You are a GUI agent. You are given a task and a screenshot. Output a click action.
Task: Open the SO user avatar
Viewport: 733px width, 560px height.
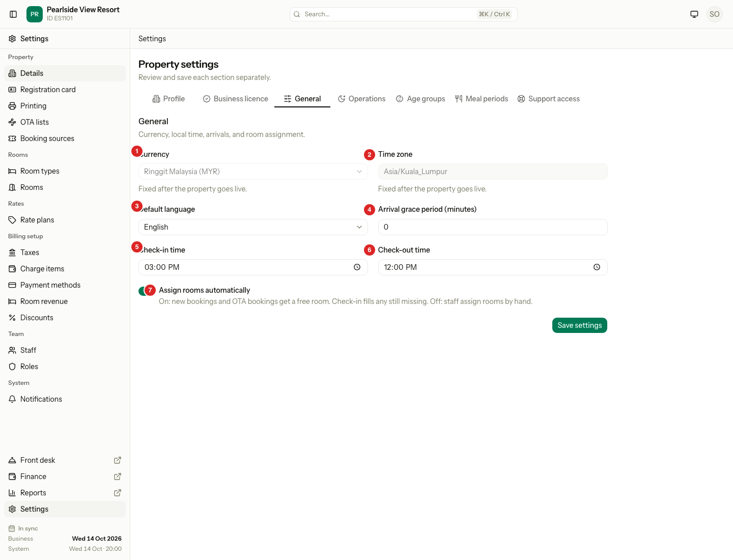pyautogui.click(x=715, y=14)
